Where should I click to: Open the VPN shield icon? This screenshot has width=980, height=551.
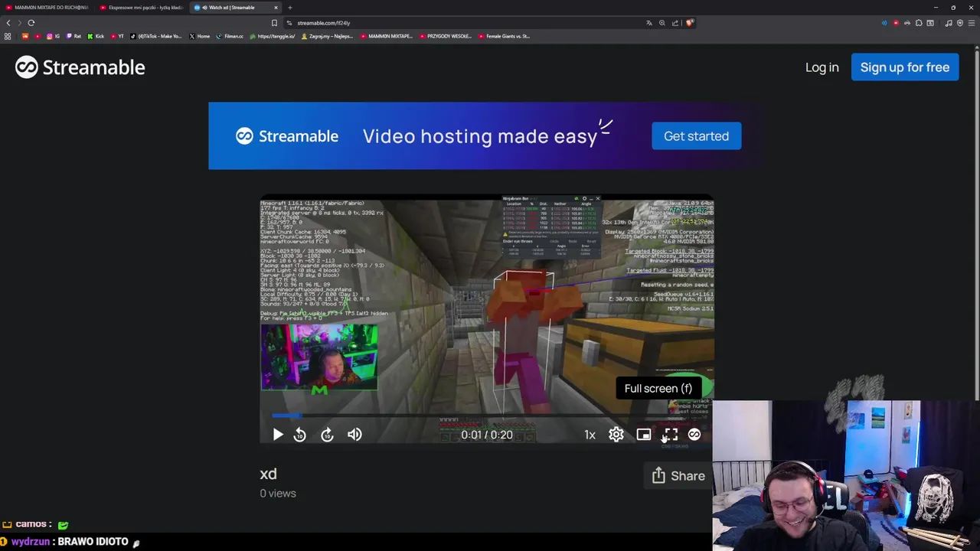coord(960,23)
